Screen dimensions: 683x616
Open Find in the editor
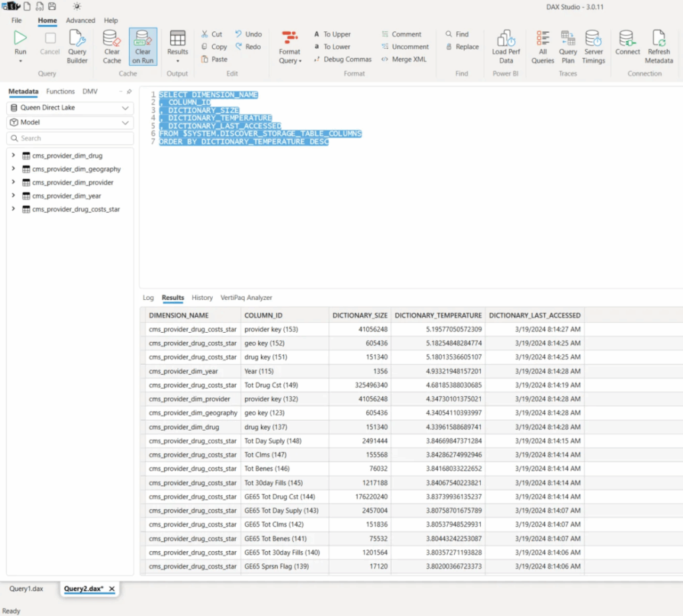pos(457,34)
